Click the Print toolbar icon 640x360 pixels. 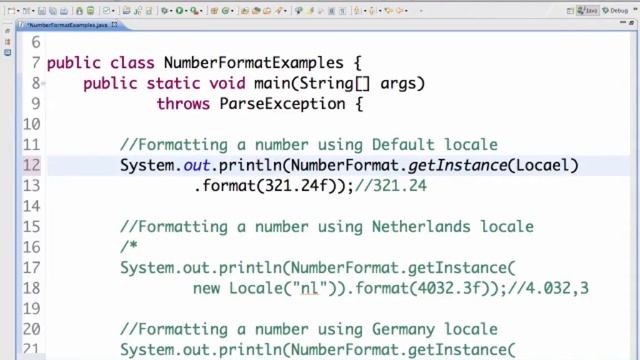coord(64,11)
